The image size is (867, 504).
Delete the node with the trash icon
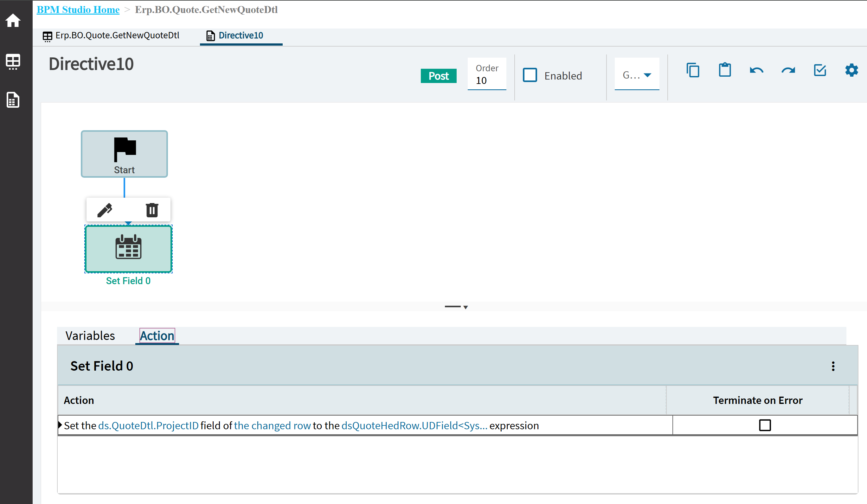(152, 210)
